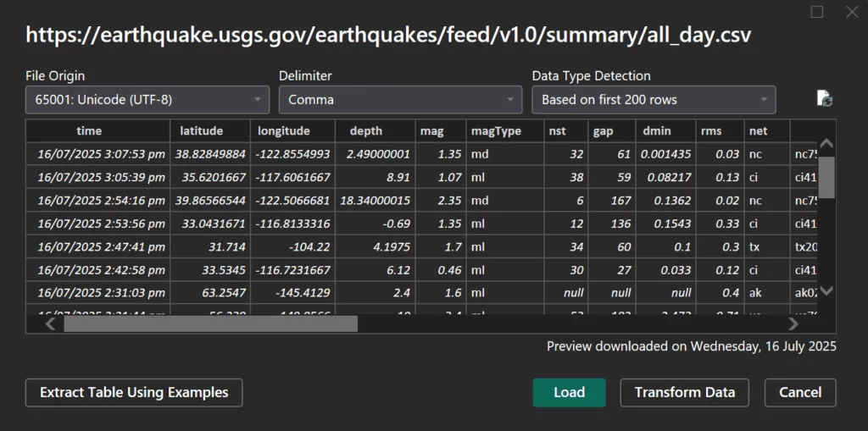Select the nst column header

point(565,131)
